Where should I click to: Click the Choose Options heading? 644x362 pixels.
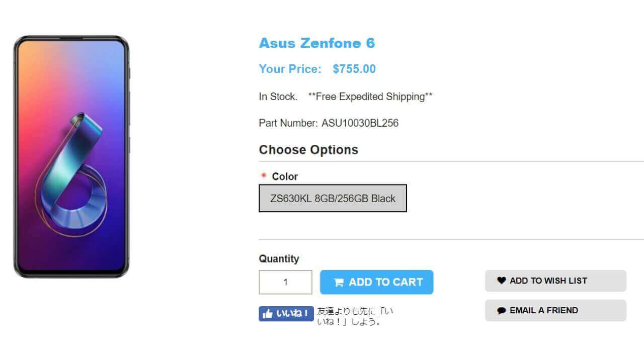(308, 150)
